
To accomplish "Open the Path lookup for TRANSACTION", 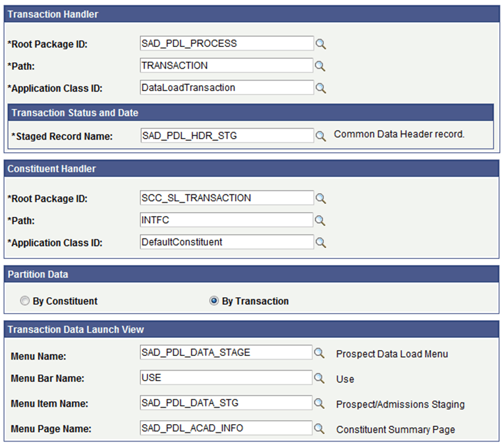I will pyautogui.click(x=321, y=66).
